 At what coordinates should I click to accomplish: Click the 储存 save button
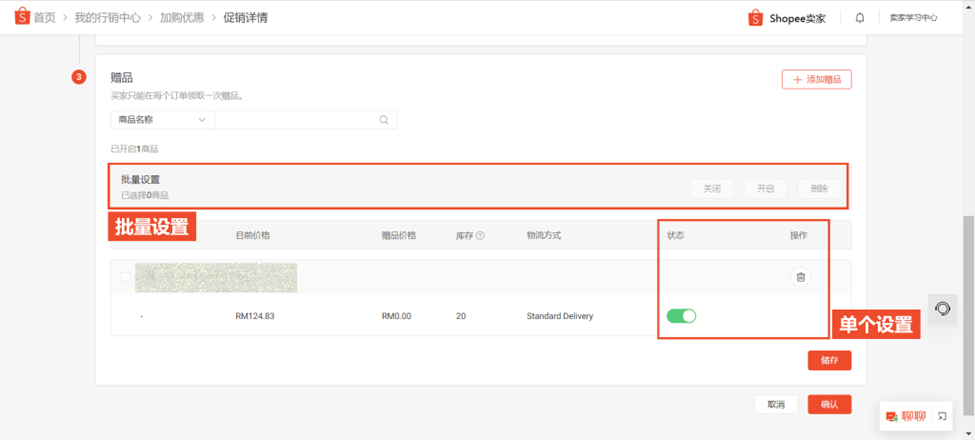pos(829,360)
